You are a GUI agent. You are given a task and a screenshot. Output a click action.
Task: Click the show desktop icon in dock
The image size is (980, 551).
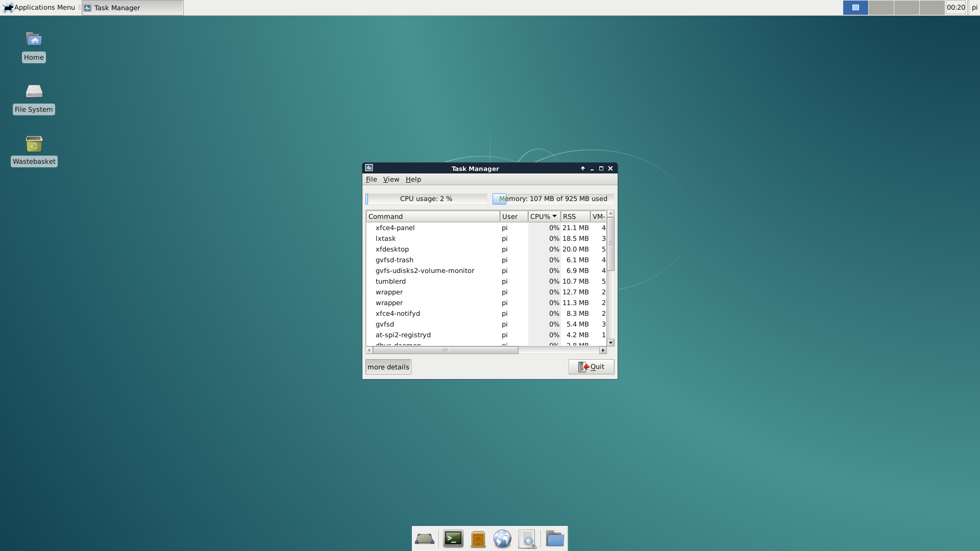pyautogui.click(x=425, y=539)
